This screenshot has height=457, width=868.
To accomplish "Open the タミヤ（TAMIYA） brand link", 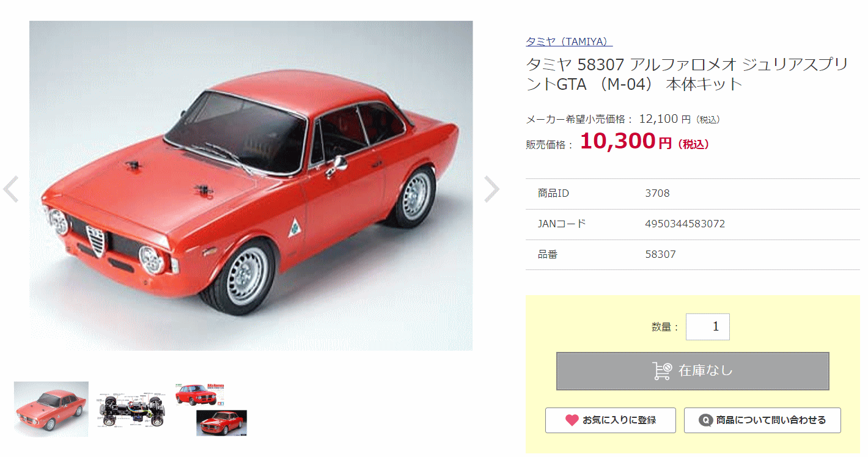I will point(569,42).
